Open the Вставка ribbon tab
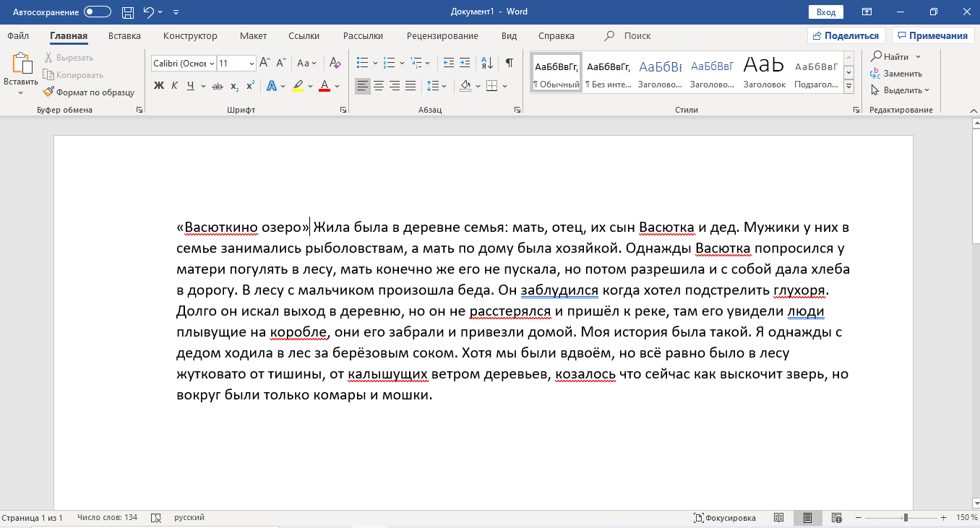 point(124,36)
